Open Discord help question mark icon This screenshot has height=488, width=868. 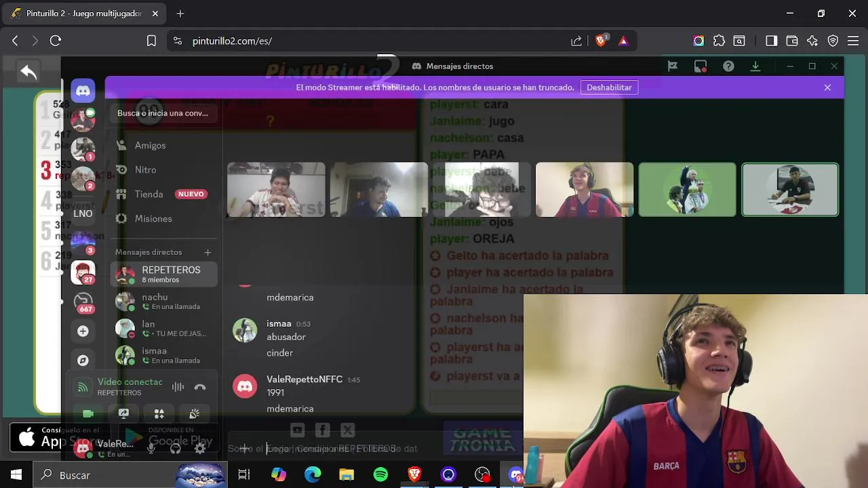point(728,66)
